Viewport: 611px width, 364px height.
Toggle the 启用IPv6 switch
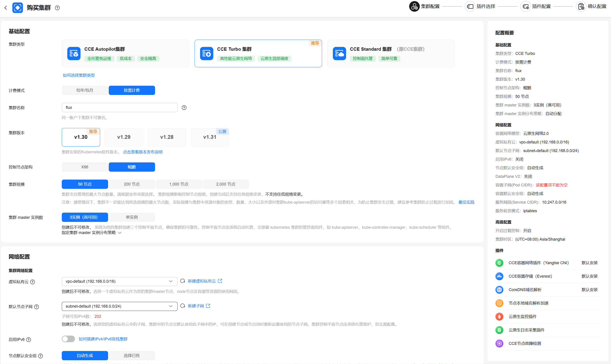click(68, 339)
